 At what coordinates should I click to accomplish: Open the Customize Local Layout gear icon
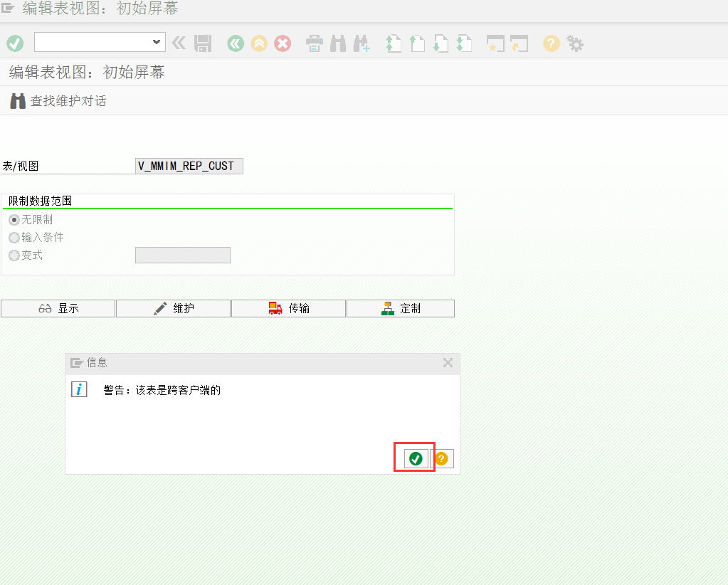575,43
